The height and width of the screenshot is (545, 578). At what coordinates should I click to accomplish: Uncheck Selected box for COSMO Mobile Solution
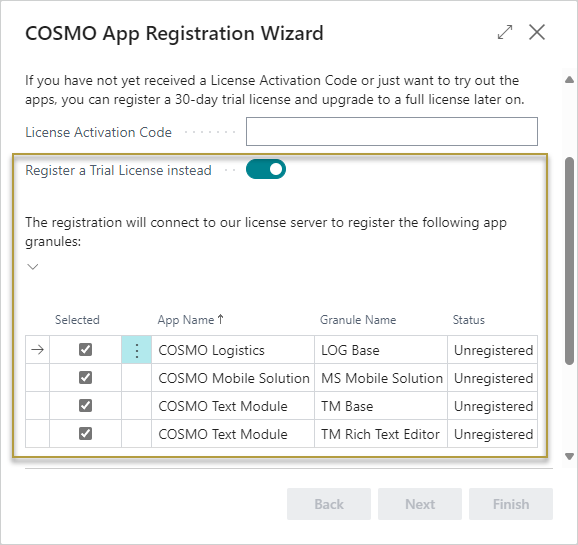(x=86, y=378)
